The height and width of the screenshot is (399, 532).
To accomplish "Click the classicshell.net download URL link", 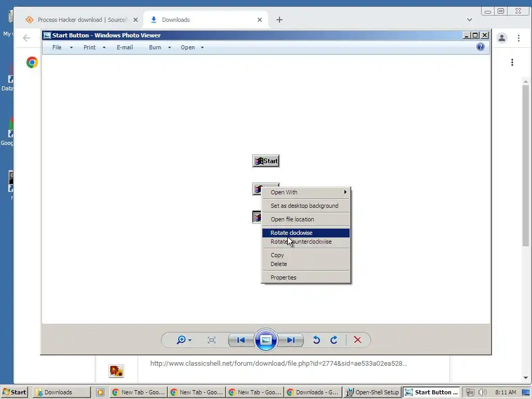I will pyautogui.click(x=278, y=363).
